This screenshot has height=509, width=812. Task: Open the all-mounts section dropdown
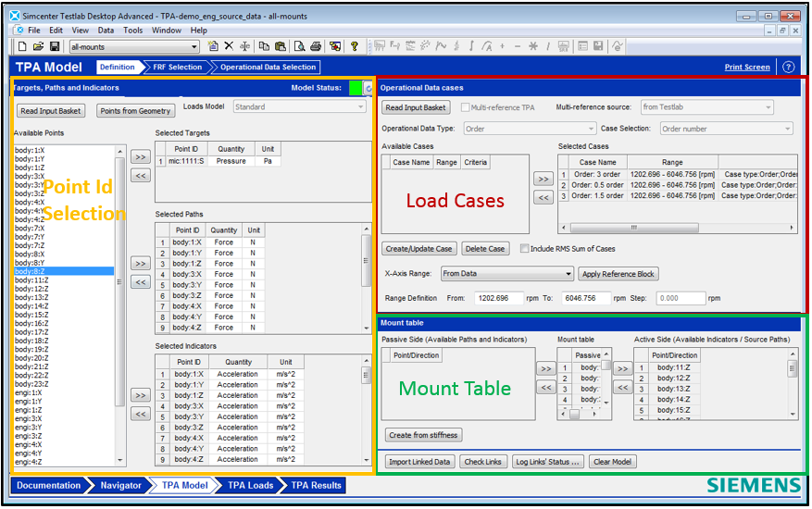click(x=194, y=46)
